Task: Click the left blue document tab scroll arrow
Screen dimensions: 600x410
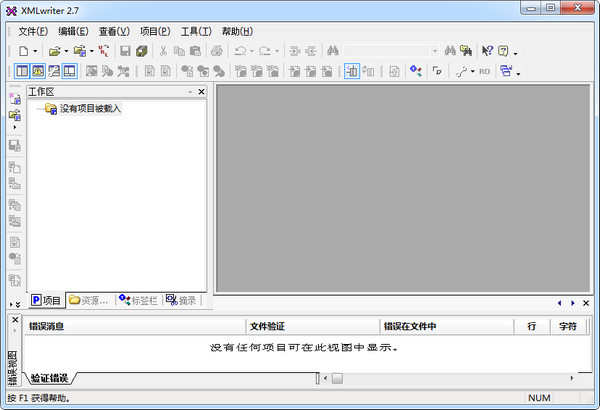Action: pos(559,303)
